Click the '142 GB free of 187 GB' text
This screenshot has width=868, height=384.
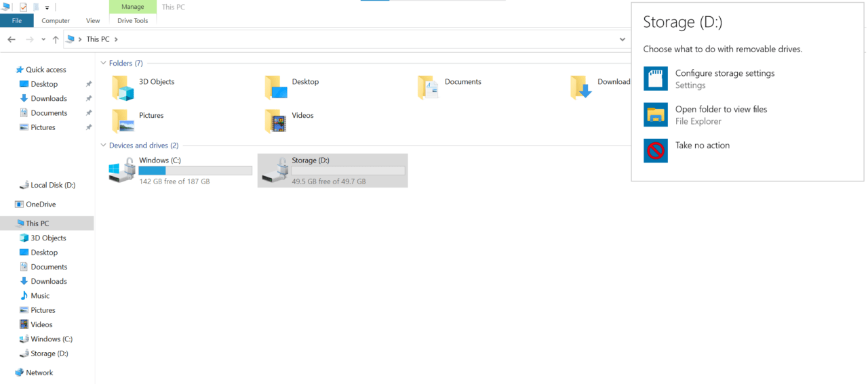(174, 182)
